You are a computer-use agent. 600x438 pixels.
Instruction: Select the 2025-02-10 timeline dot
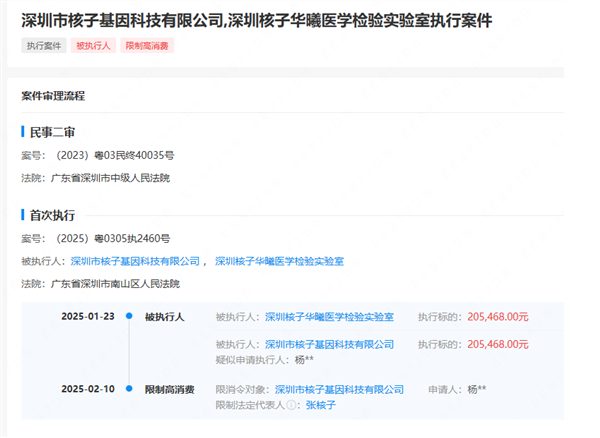(x=129, y=389)
